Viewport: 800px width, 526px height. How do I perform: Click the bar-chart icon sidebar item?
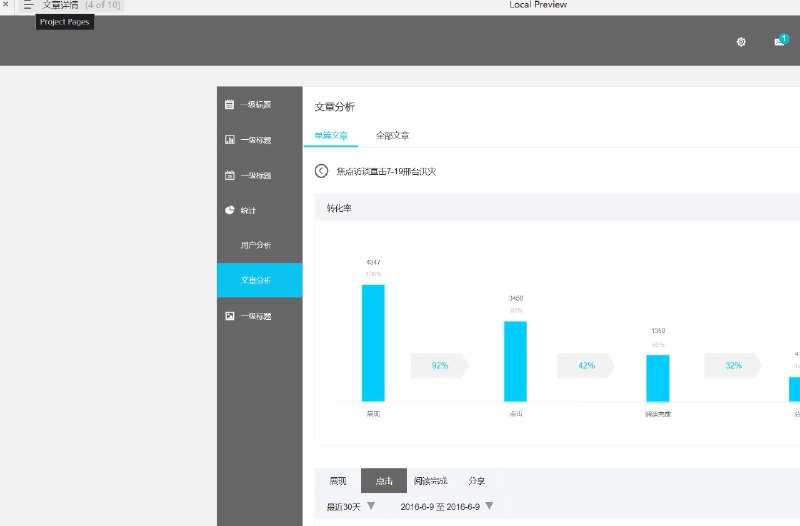230,139
